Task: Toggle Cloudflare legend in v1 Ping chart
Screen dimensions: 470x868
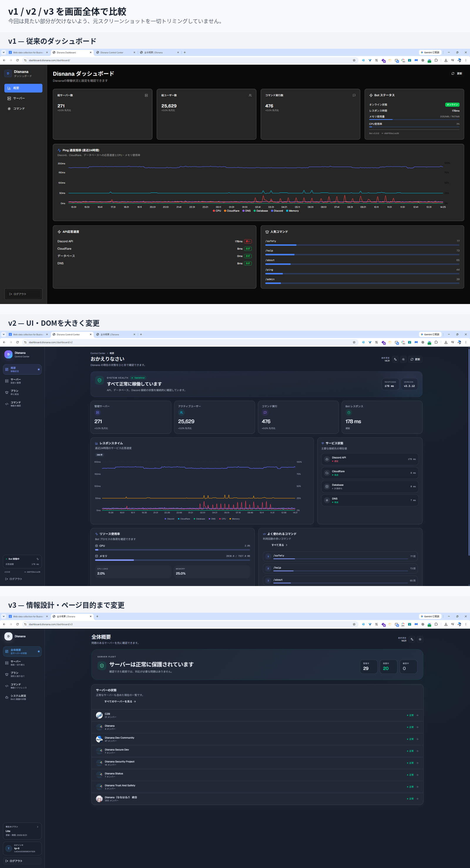Action: click(231, 211)
